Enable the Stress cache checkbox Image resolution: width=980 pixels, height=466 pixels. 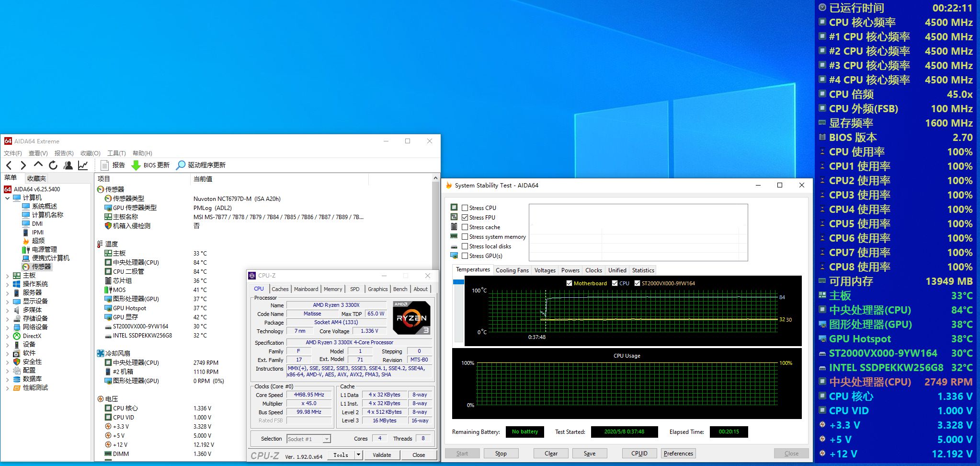465,227
